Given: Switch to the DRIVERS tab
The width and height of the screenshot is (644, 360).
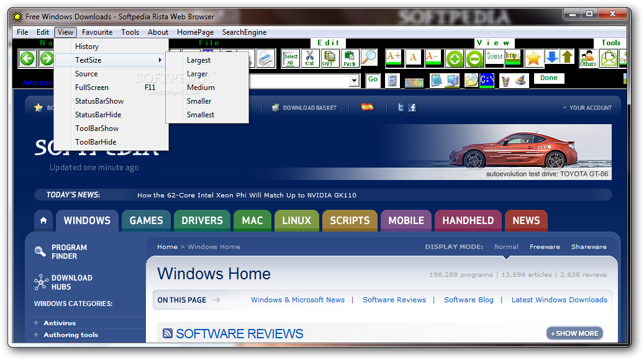Looking at the screenshot, I should 202,220.
